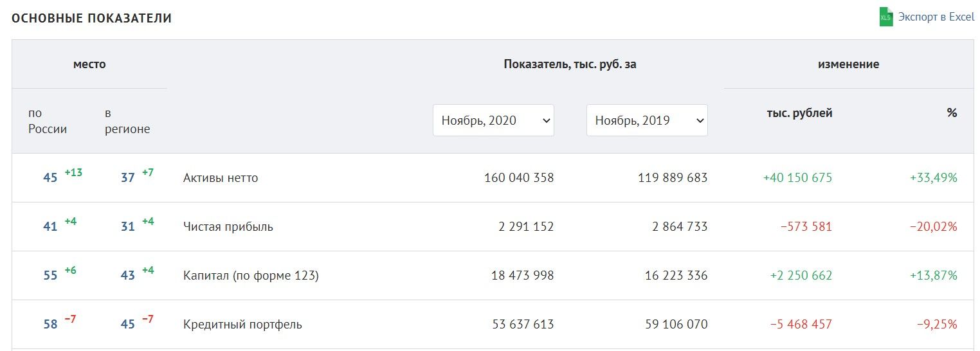The image size is (980, 351).
Task: Click the Кредитный портфель indicator
Action: tap(242, 325)
